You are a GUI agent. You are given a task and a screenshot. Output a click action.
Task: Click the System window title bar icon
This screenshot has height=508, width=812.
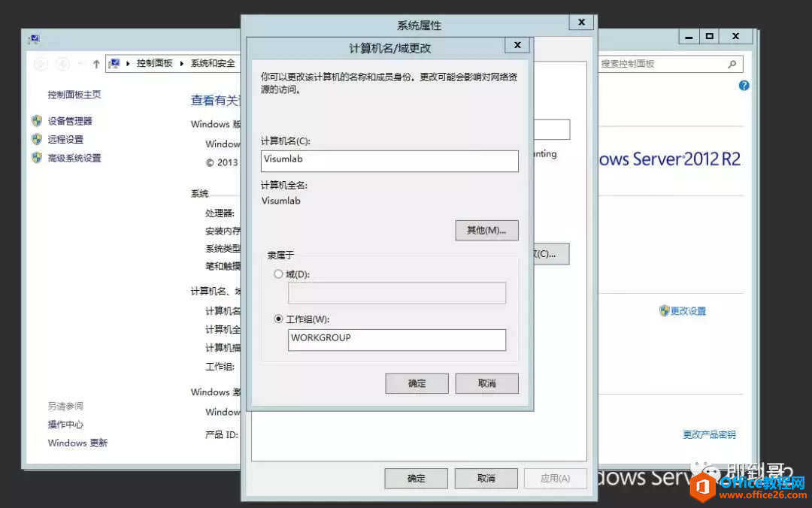[35, 39]
